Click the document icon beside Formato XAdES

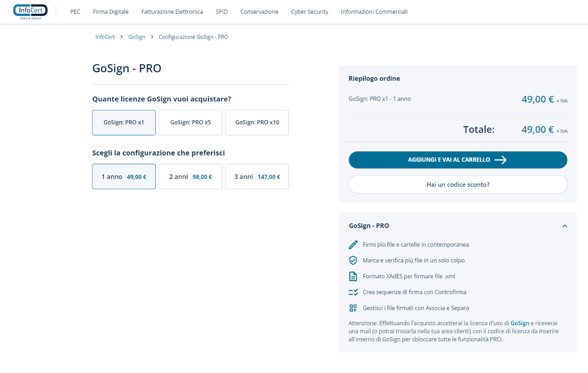(x=353, y=276)
